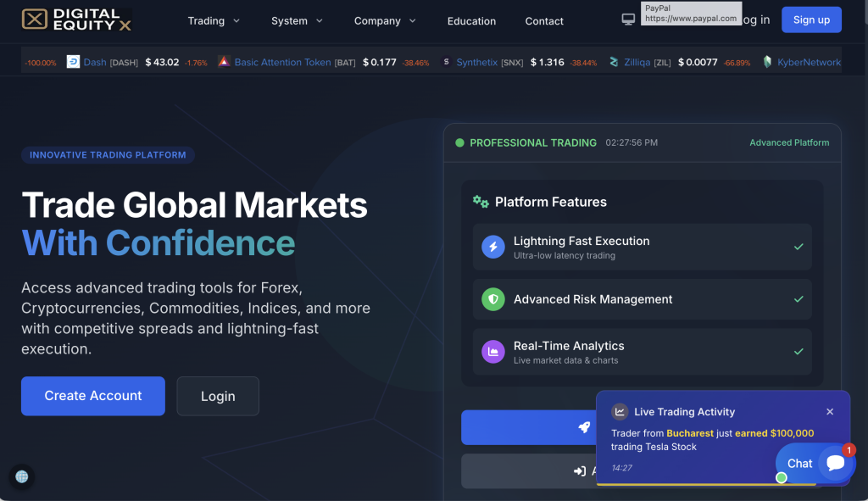Open the Contact menu item
Viewport: 868px width, 501px height.
click(x=544, y=21)
